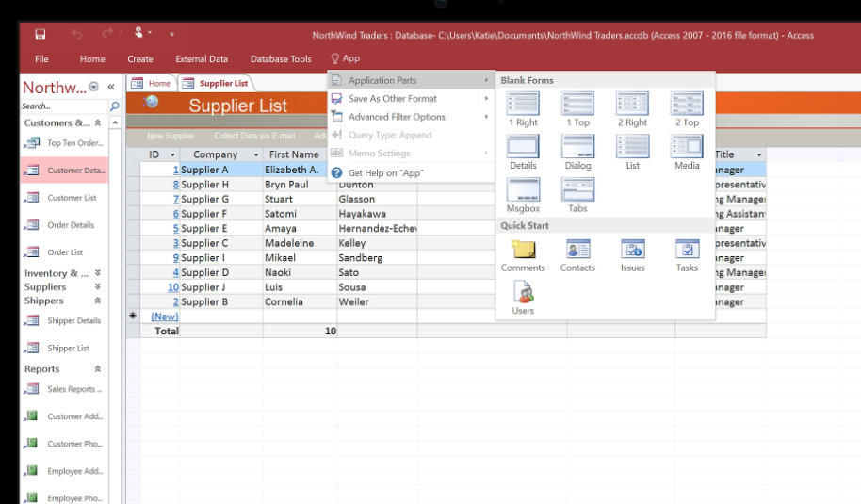Viewport: 861px width, 504px height.
Task: Open Save As Other Format submenu
Action: pyautogui.click(x=410, y=98)
